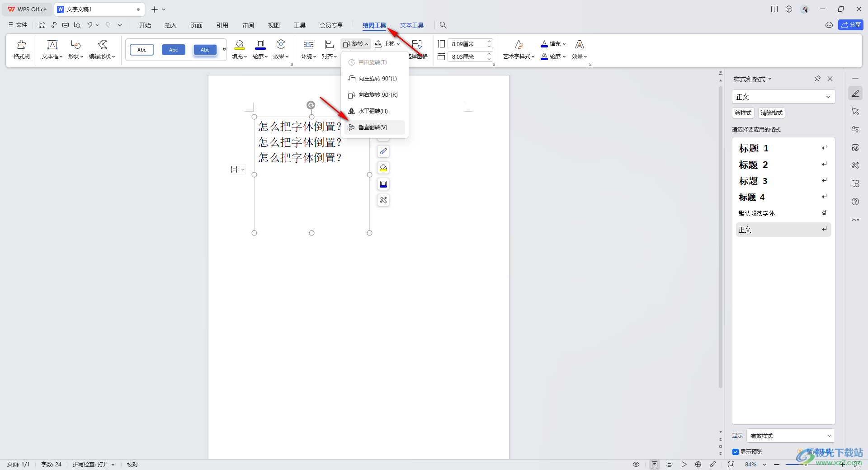Choose Flip Horizontal (水平翻转)
Image resolution: width=868 pixels, height=470 pixels.
(x=375, y=111)
